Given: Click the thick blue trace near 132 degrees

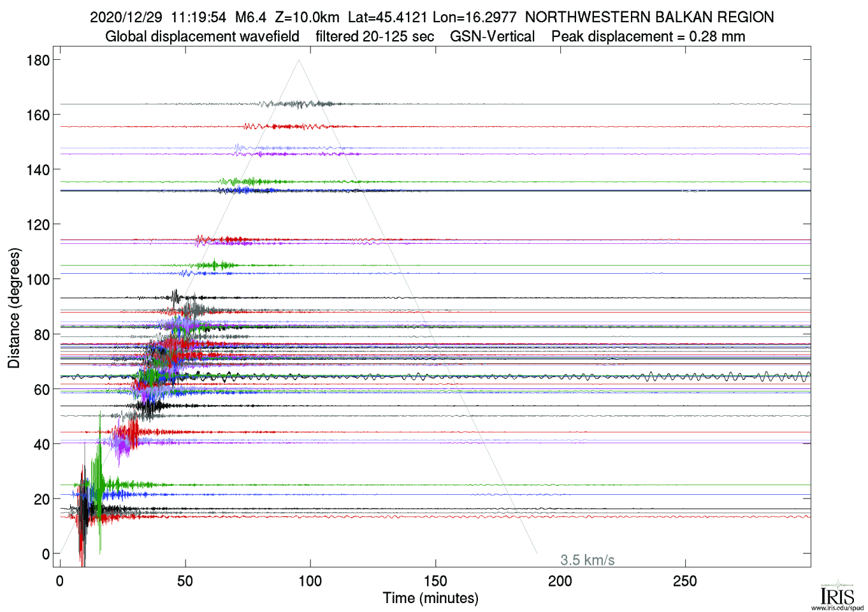Looking at the screenshot, I should (x=510, y=190).
